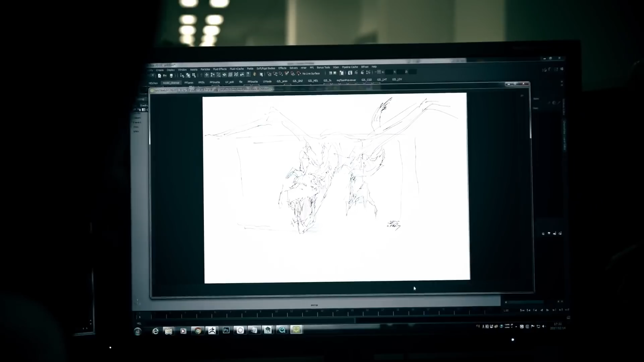Click the Open Scene folder icon

pyautogui.click(x=165, y=76)
